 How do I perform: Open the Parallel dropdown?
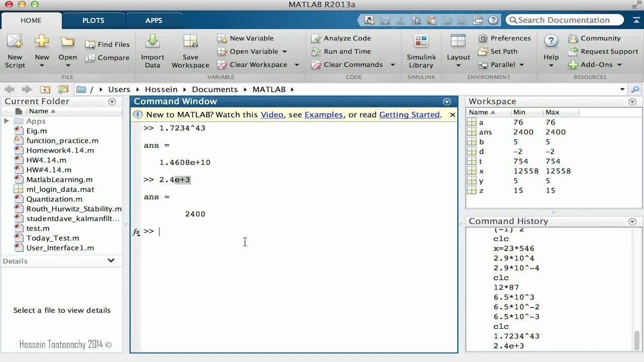pyautogui.click(x=522, y=65)
